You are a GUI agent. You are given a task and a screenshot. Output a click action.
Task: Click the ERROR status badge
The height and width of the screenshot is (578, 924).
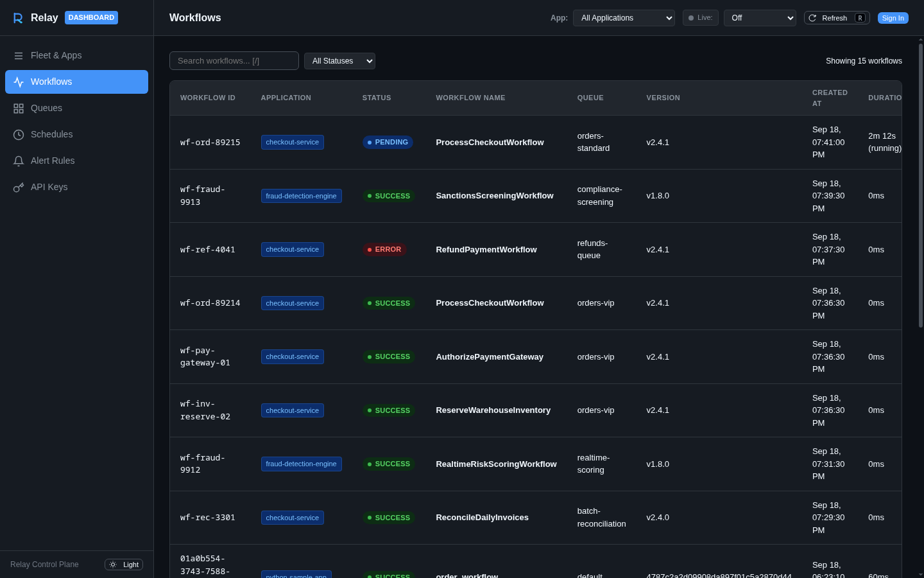click(384, 249)
